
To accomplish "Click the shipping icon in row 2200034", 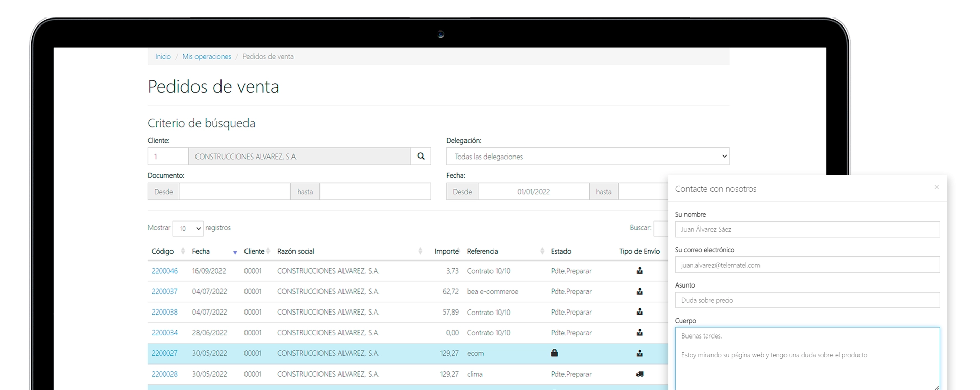I will (640, 332).
